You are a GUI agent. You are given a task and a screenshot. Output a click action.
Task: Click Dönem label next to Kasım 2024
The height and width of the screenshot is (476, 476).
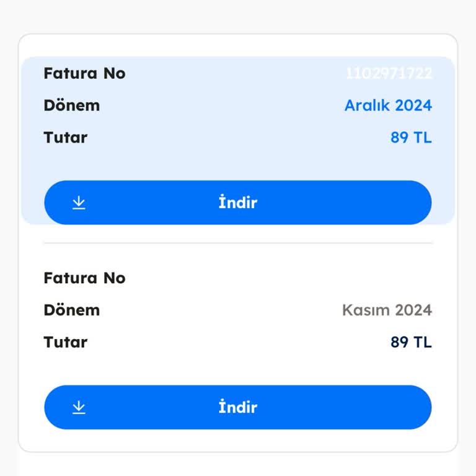coord(71,310)
